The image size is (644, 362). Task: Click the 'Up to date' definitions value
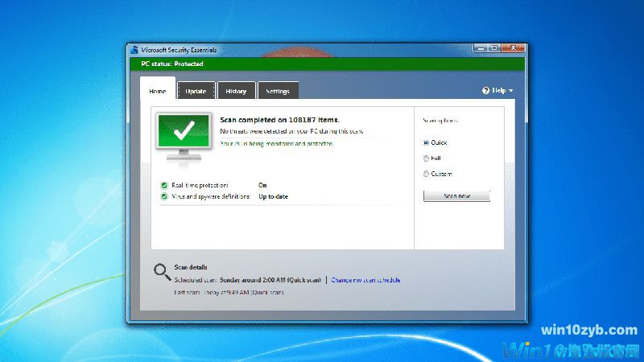click(273, 196)
